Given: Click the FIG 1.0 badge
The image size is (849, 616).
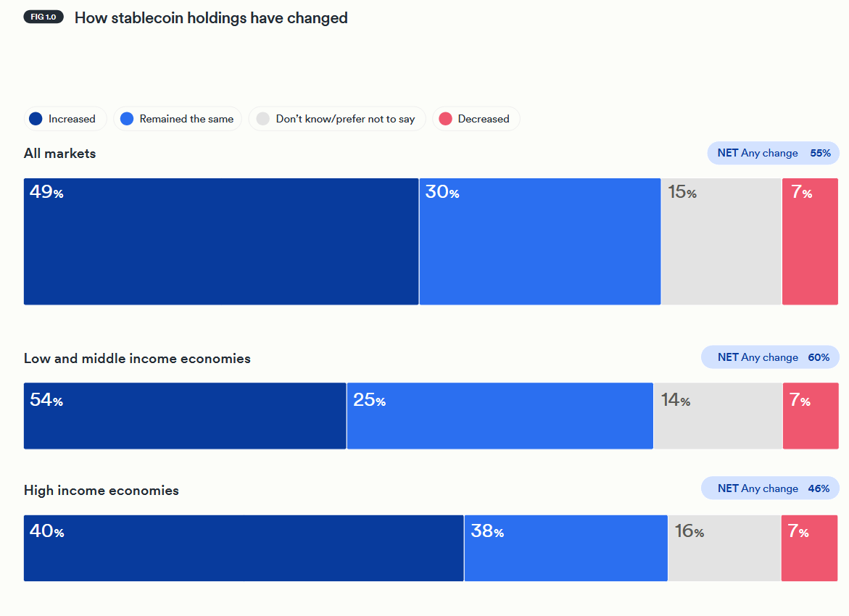Looking at the screenshot, I should (45, 17).
